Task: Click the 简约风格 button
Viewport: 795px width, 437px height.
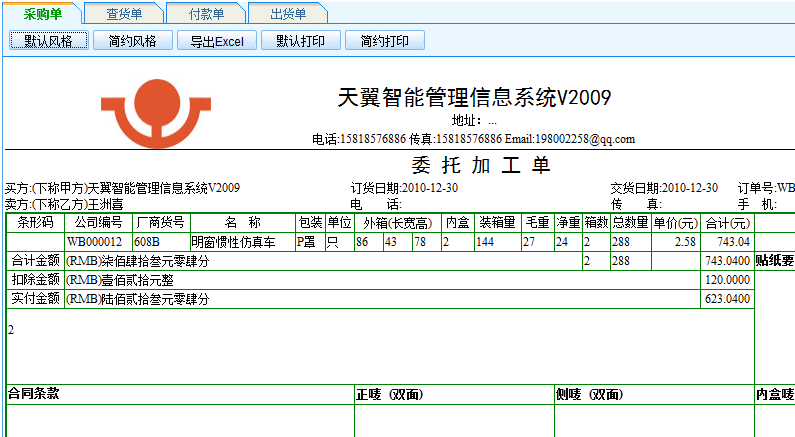Action: coord(133,41)
